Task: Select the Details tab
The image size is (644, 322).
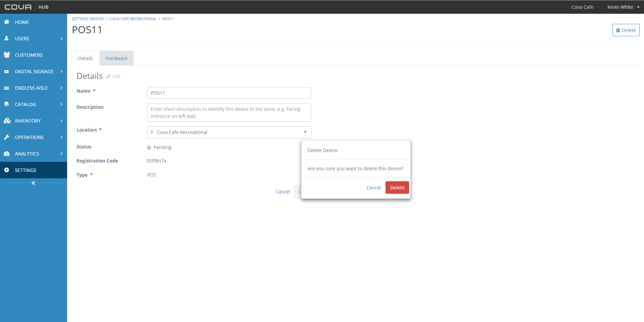Action: (85, 58)
